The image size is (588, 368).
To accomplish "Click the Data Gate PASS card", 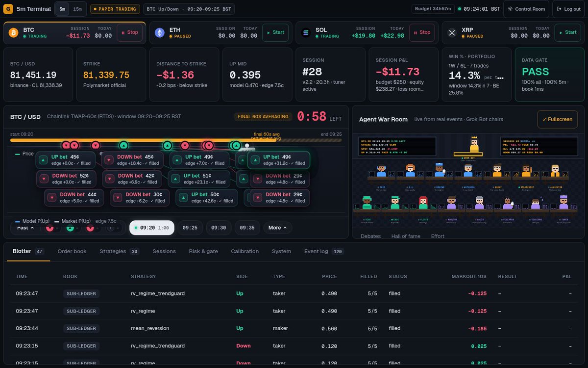I will tap(550, 75).
